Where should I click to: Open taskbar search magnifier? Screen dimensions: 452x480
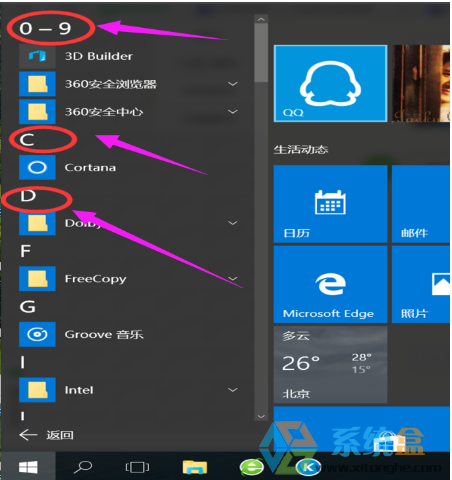pos(83,467)
